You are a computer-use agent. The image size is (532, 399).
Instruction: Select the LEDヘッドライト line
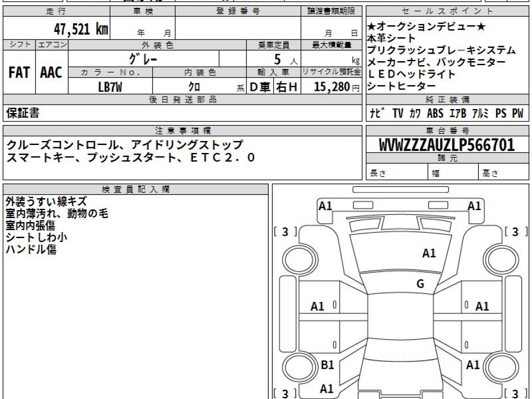coord(412,74)
